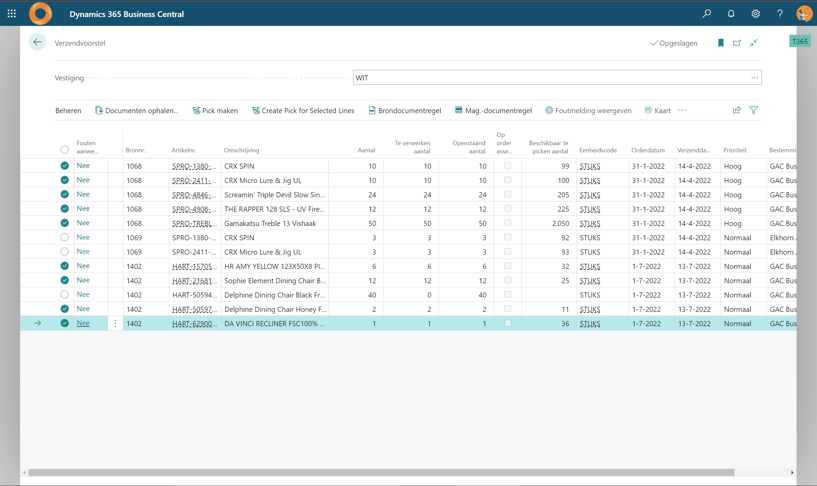Click Create Pick for Selected Lines
The height and width of the screenshot is (486, 817).
(x=303, y=110)
